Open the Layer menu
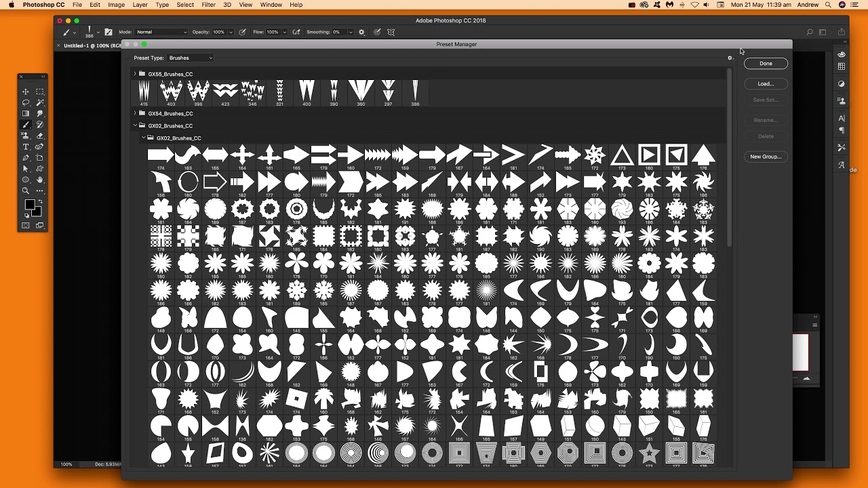 (x=140, y=5)
